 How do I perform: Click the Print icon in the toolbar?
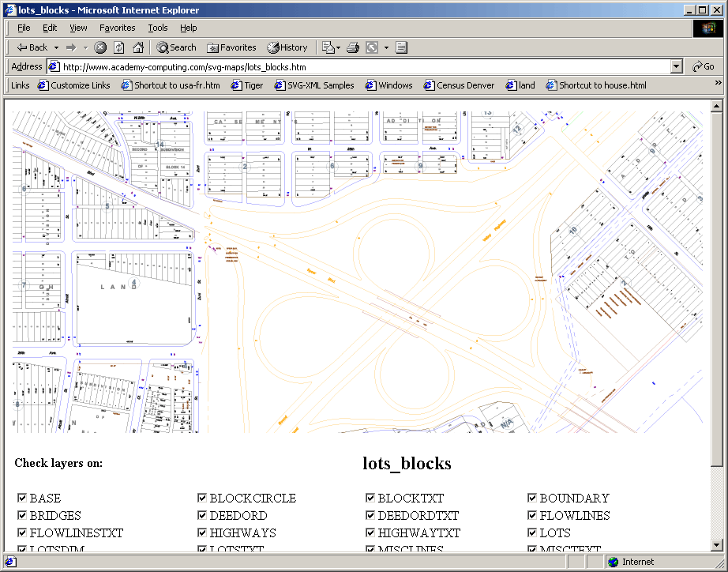point(352,47)
